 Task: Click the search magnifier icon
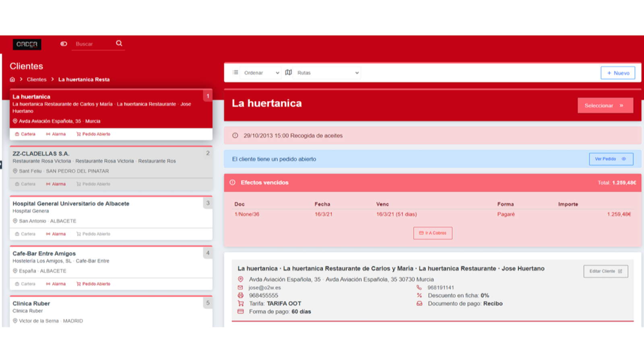119,43
